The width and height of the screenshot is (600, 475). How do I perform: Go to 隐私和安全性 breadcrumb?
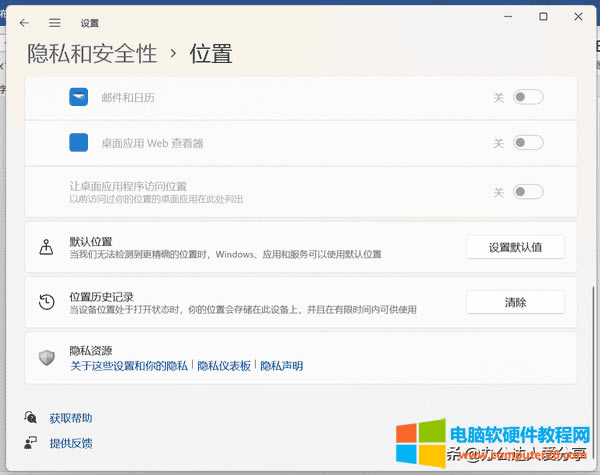(90, 53)
